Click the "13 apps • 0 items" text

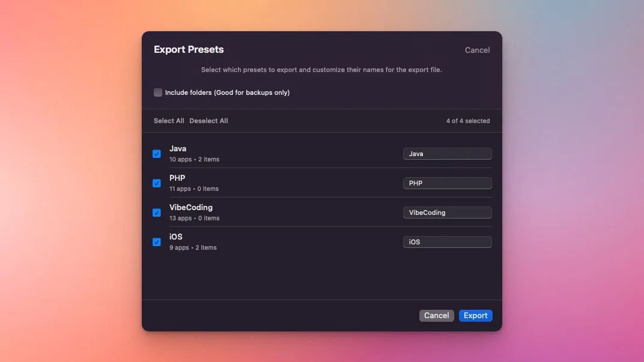194,219
